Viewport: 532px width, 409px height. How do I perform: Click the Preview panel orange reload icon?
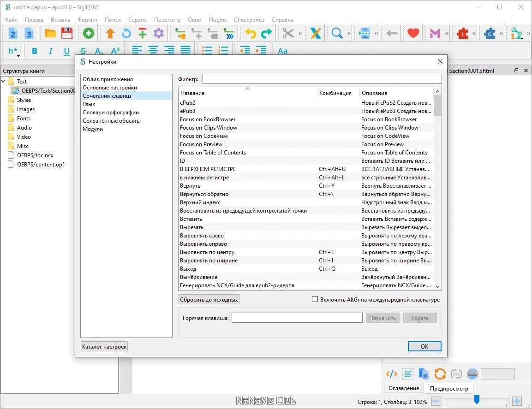(440, 374)
